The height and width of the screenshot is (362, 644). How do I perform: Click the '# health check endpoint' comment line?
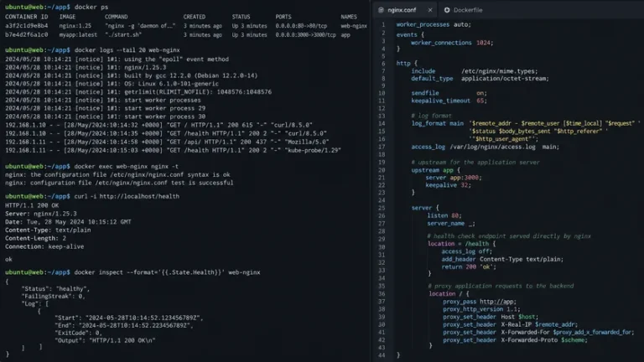point(509,236)
